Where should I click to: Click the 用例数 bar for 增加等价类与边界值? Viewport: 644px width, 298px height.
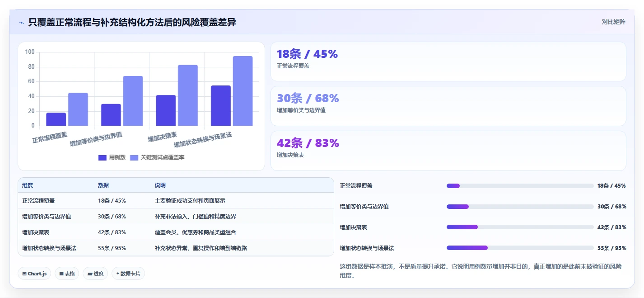tap(111, 115)
